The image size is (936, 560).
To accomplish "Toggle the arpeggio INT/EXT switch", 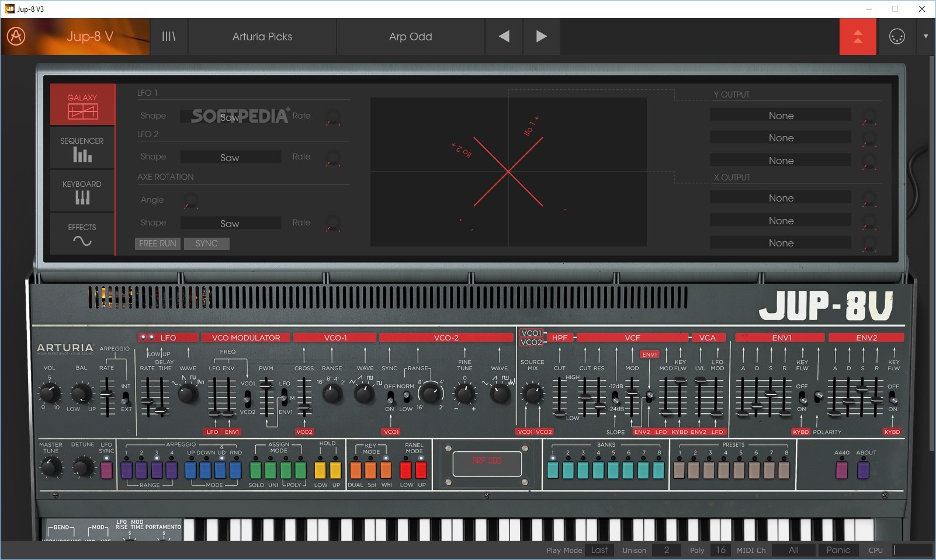I will point(125,398).
